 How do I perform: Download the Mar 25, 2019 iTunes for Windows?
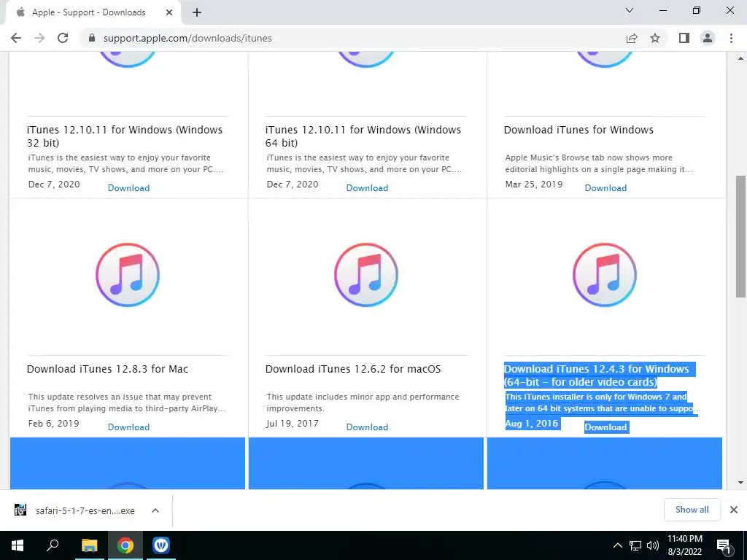[605, 187]
